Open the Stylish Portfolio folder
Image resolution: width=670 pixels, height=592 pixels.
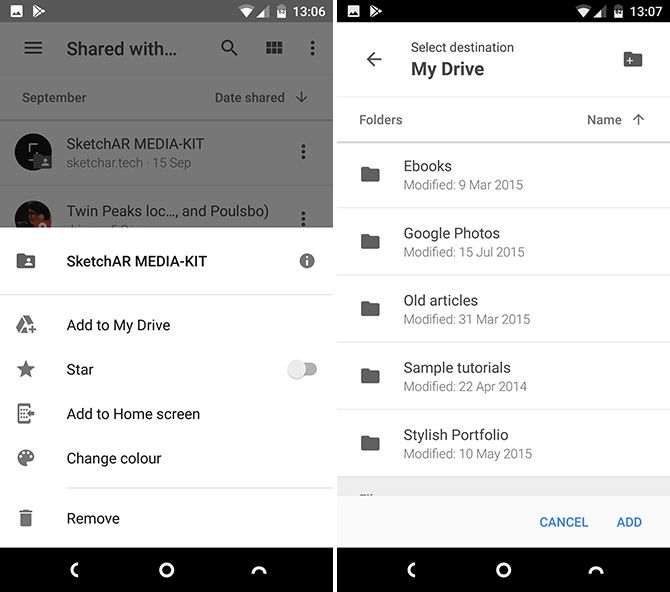pyautogui.click(x=503, y=443)
